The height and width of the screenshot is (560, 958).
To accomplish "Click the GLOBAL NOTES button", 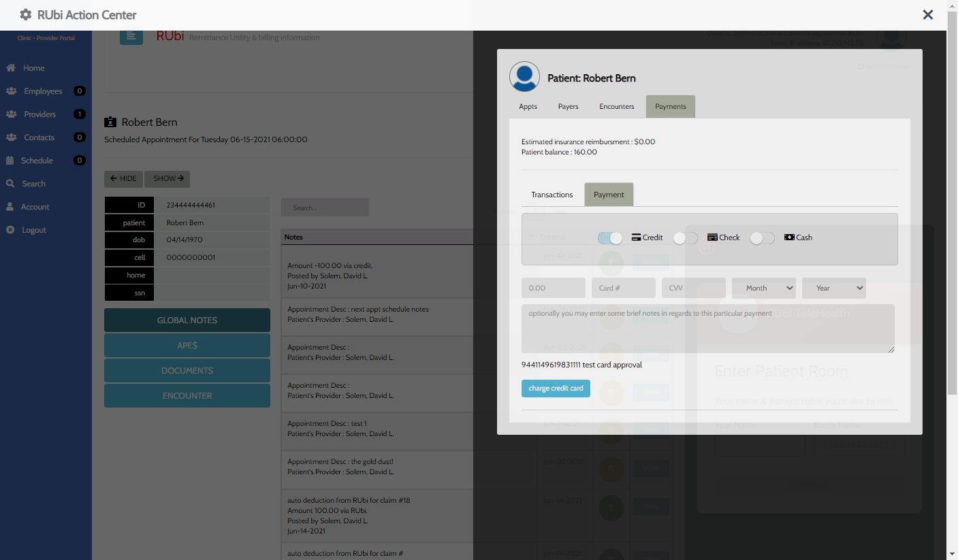I will point(187,320).
